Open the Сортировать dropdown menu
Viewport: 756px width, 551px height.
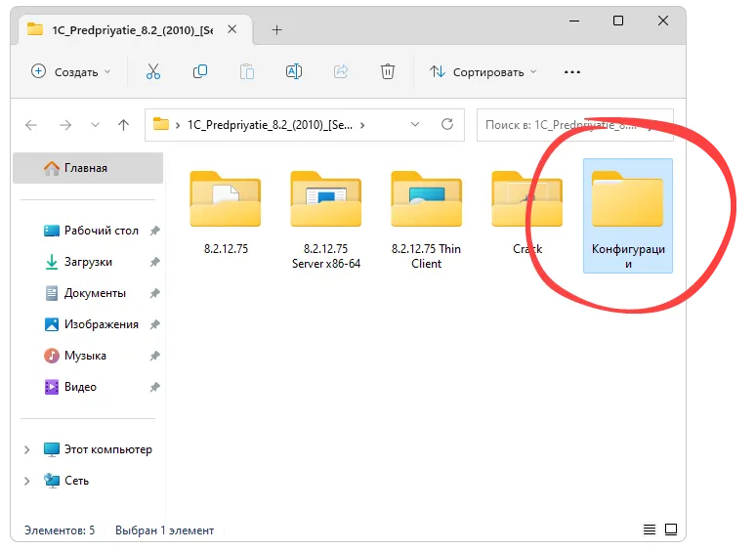[x=483, y=72]
